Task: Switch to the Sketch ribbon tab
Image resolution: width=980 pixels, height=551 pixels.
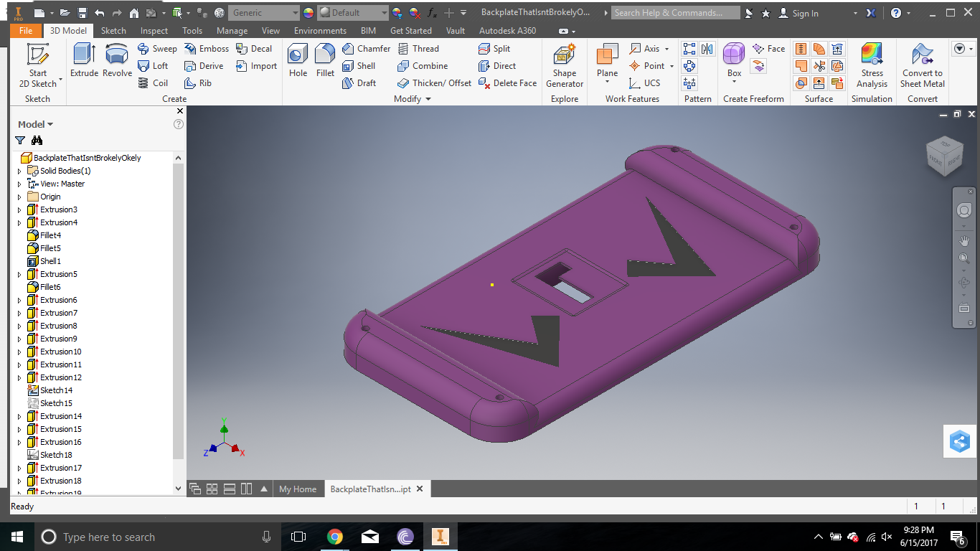Action: tap(113, 31)
